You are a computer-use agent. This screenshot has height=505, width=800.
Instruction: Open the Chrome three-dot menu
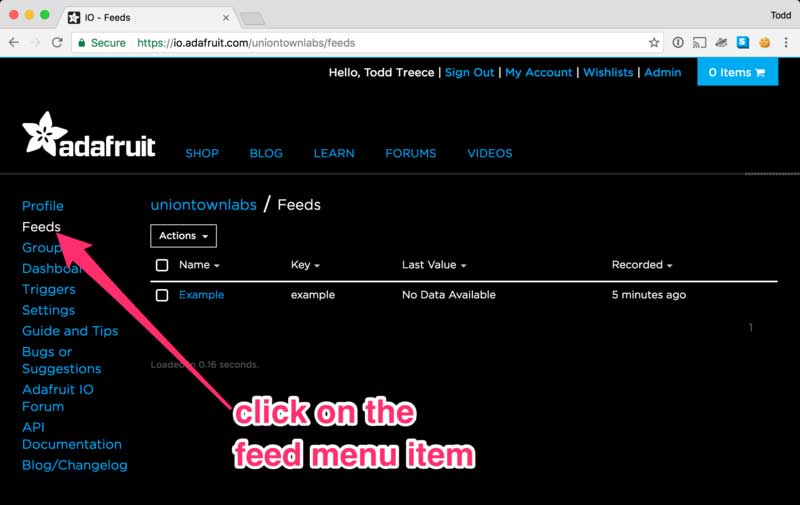click(786, 43)
